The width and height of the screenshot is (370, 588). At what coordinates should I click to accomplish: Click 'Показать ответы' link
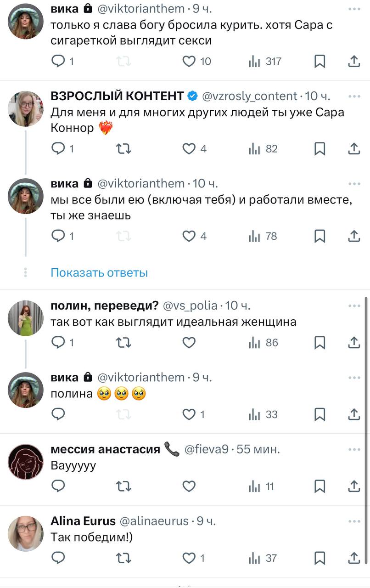point(99,273)
